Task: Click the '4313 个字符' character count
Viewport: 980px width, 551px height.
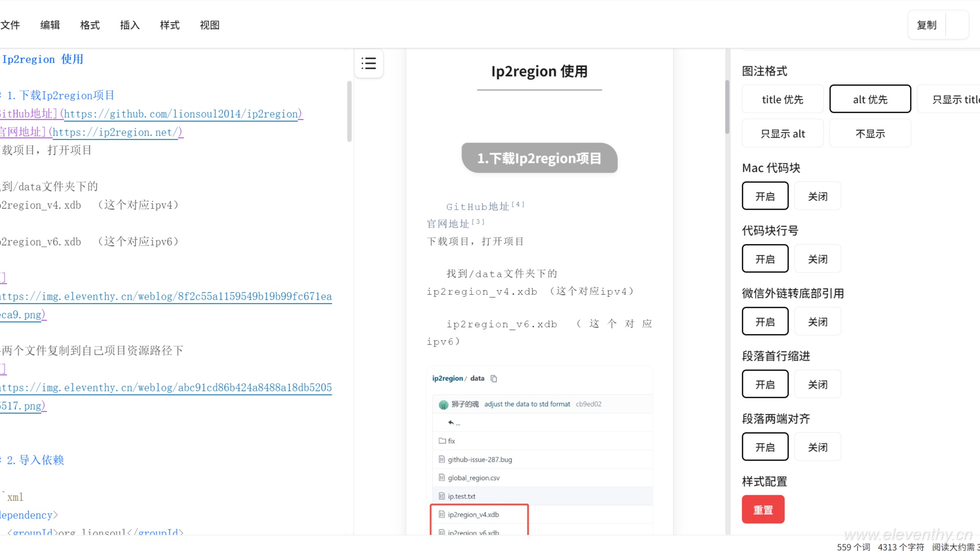Action: 901,547
